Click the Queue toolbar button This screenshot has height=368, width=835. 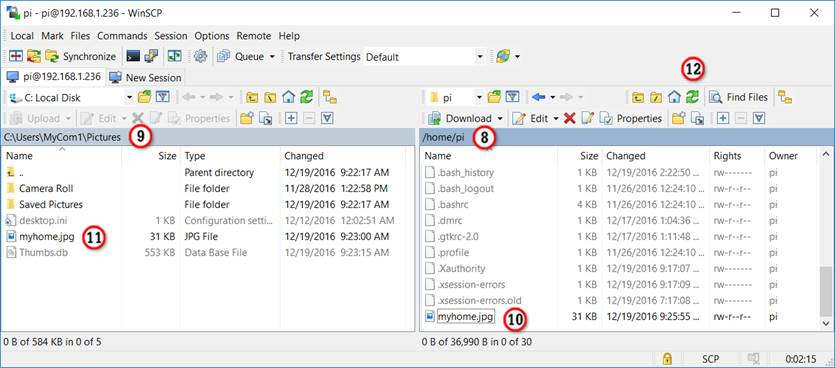241,56
